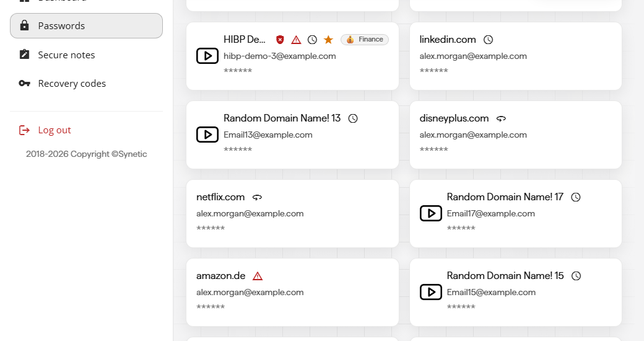Click the clock icon next to linkedin.com
Image resolution: width=644 pixels, height=341 pixels.
coord(488,40)
